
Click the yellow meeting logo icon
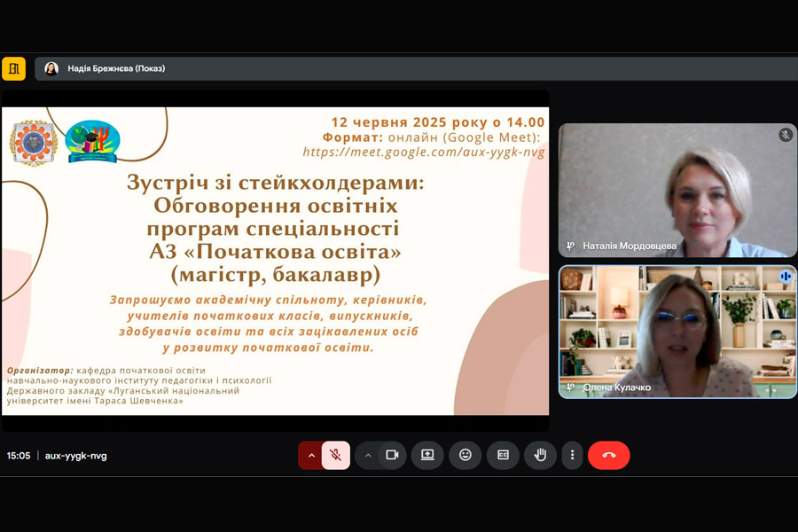(13, 69)
